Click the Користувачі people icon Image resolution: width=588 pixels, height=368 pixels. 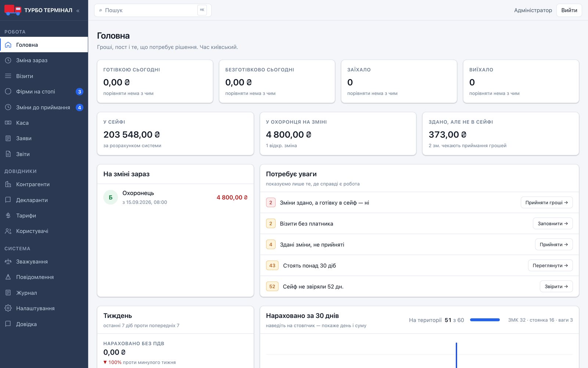[x=8, y=231]
